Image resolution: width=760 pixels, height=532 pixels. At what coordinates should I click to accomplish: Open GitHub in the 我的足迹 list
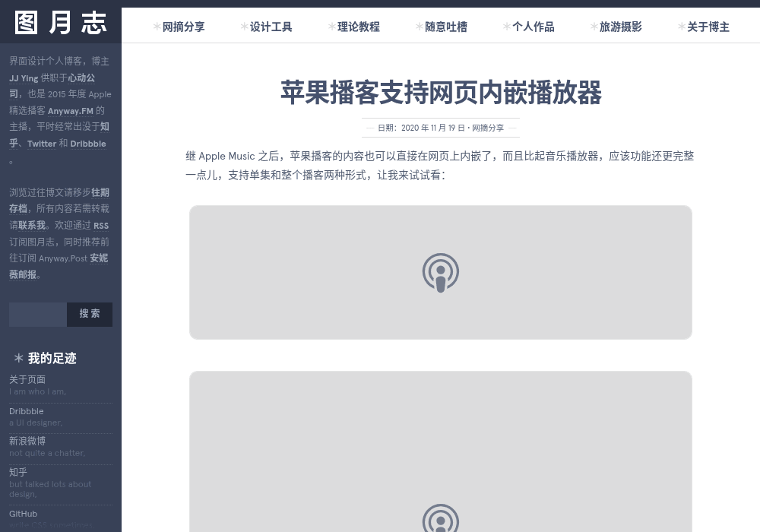pyautogui.click(x=23, y=514)
